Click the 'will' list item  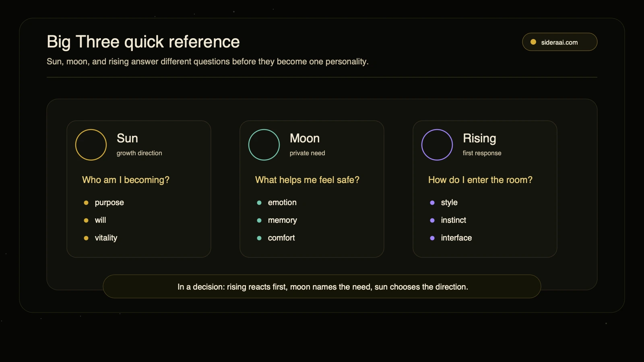coord(101,220)
